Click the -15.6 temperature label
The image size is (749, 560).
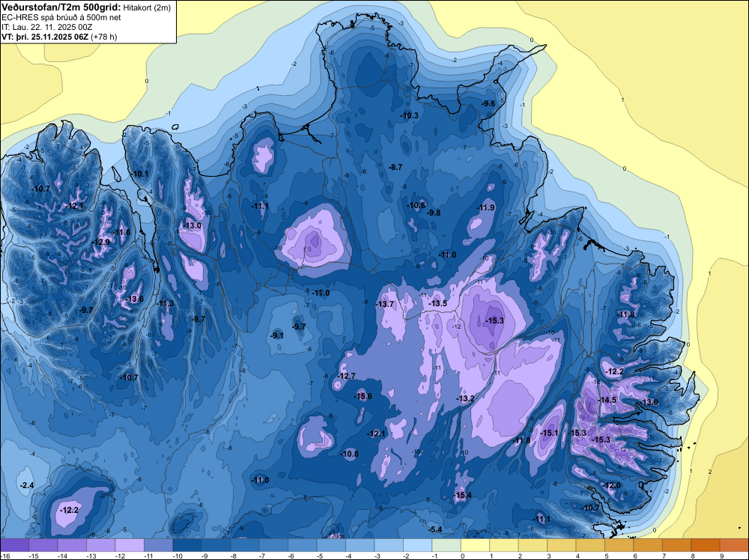click(363, 396)
